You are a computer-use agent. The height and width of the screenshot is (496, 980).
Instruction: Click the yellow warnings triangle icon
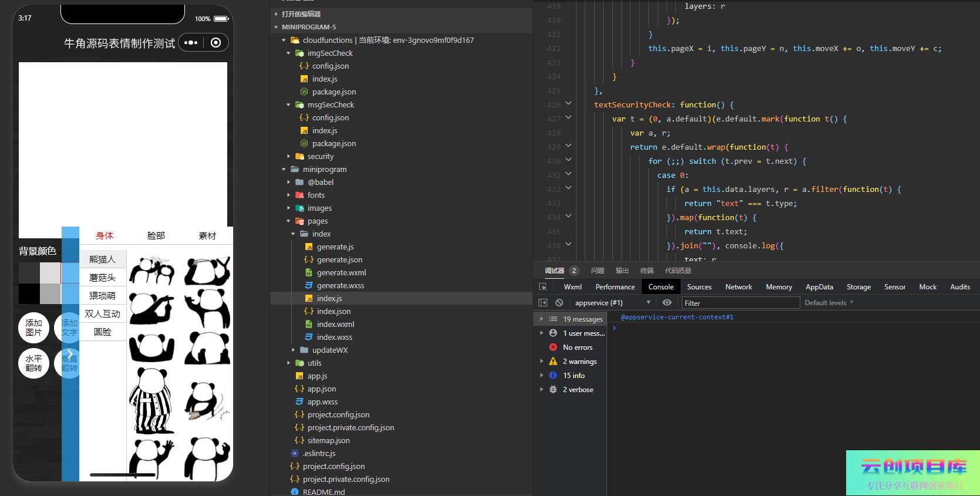coord(553,362)
